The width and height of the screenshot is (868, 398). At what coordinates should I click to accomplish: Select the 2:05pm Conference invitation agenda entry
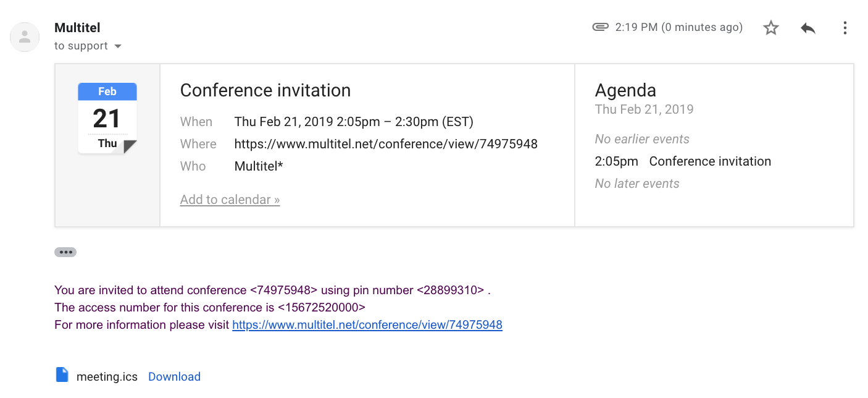[x=683, y=161]
